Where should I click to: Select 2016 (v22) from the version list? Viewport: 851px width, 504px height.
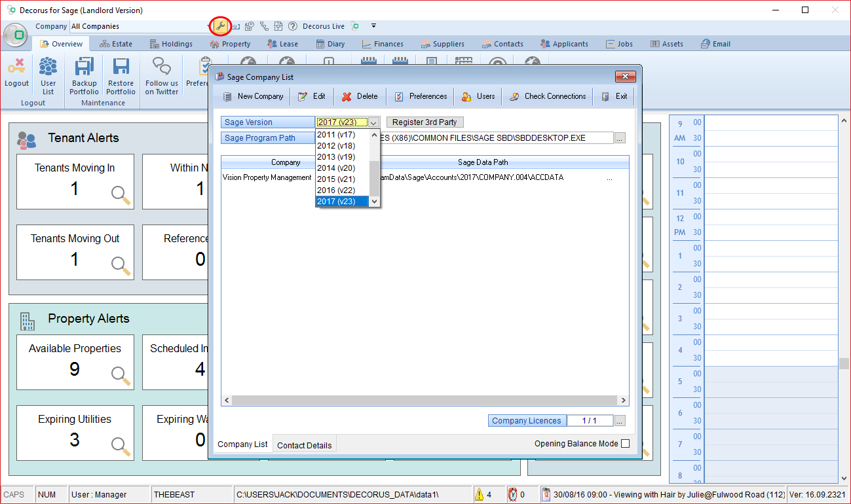coord(343,190)
